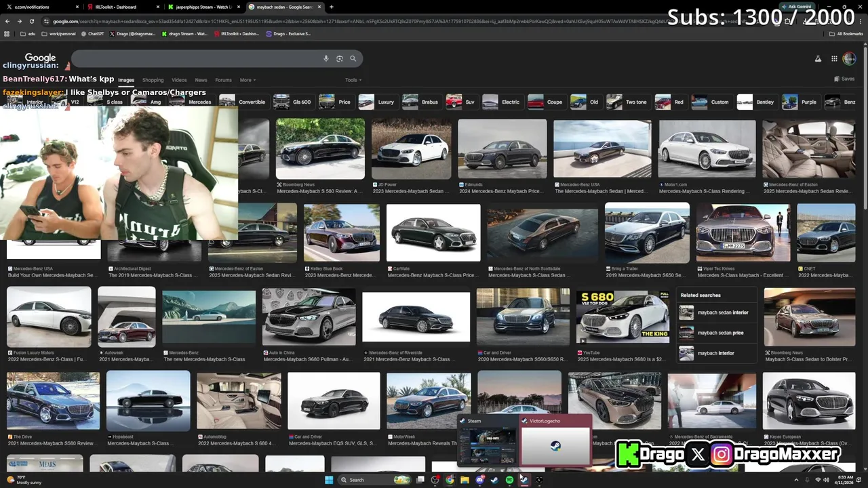Switch to x.com/notifications tab
This screenshot has width=868, height=488.
coord(41,7)
